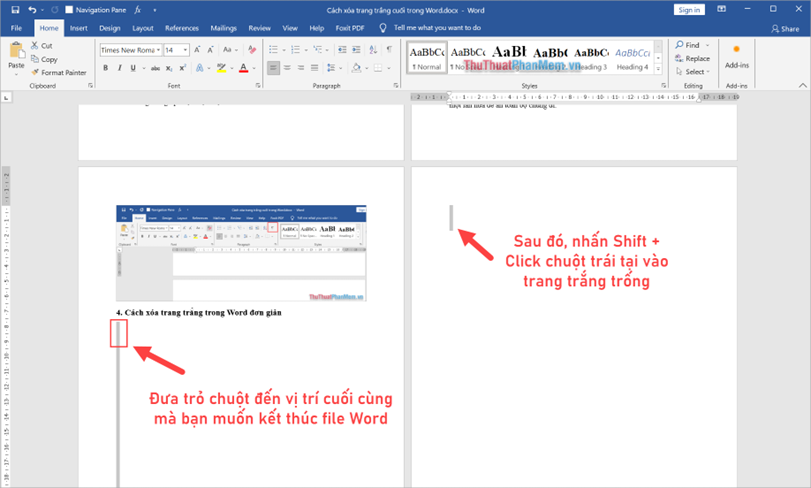Click Sign in button
811x488 pixels.
pos(689,10)
